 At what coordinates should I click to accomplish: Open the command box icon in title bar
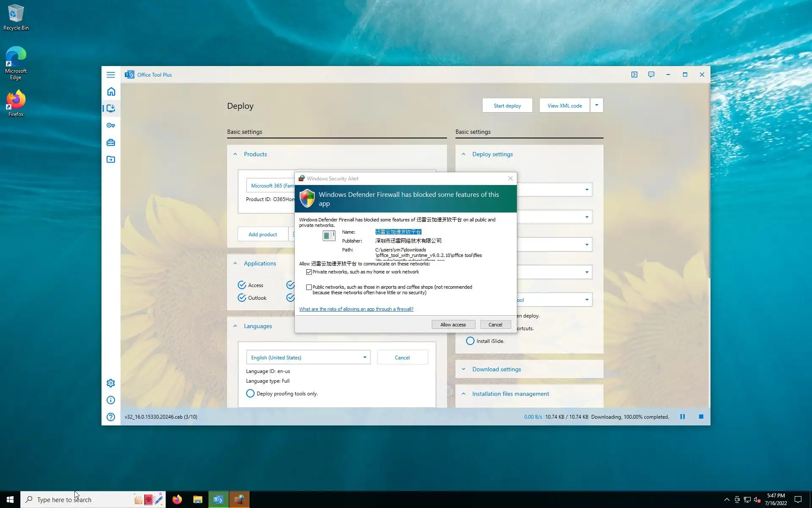click(634, 75)
